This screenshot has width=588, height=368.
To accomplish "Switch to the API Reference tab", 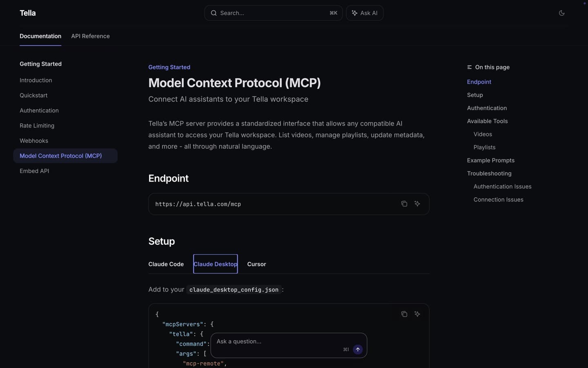I will coord(90,36).
